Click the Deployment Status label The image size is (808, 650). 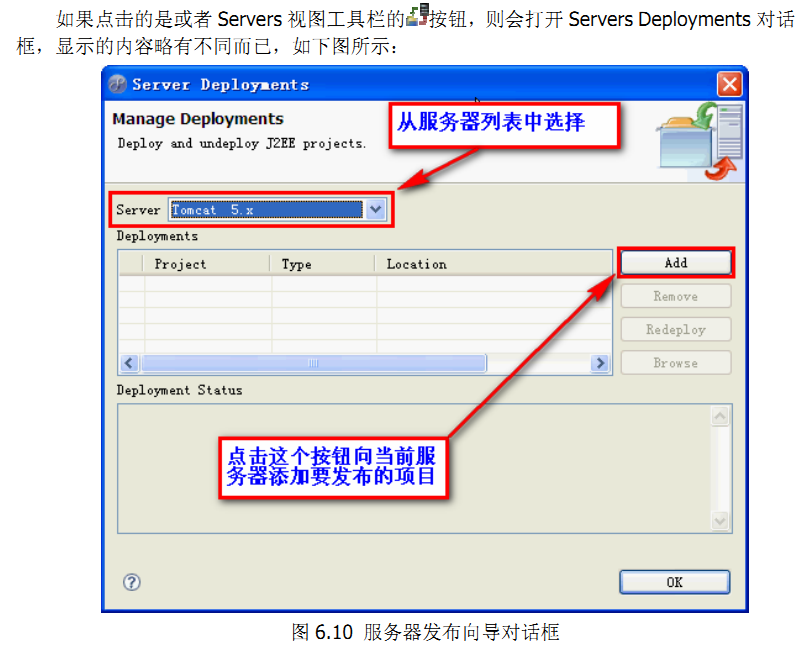[x=179, y=390]
